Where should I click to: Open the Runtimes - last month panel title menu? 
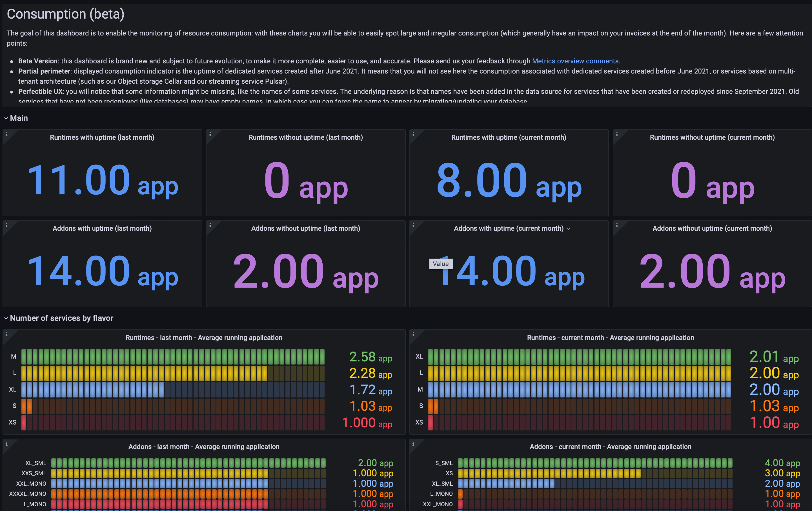[x=204, y=337]
